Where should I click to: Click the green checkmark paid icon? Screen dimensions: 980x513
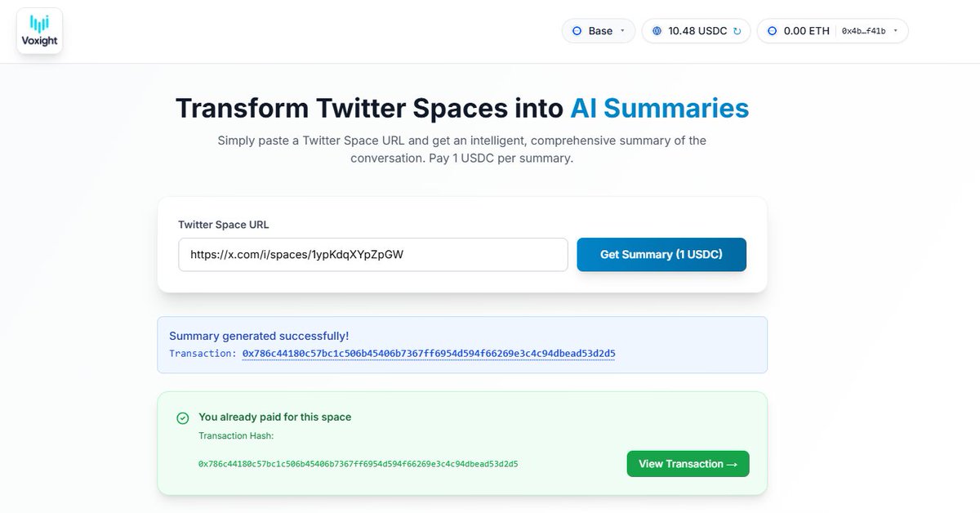[x=183, y=418]
